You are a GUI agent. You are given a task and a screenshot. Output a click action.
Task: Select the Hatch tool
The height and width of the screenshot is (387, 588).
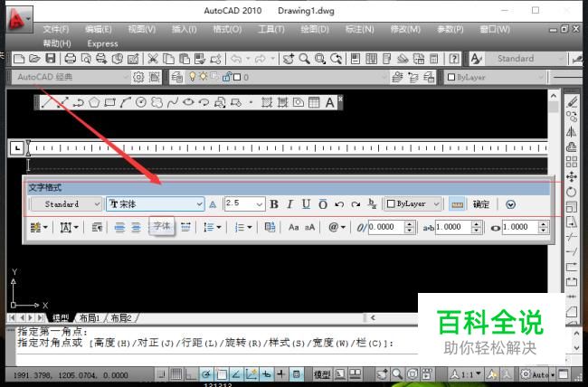[x=267, y=102]
